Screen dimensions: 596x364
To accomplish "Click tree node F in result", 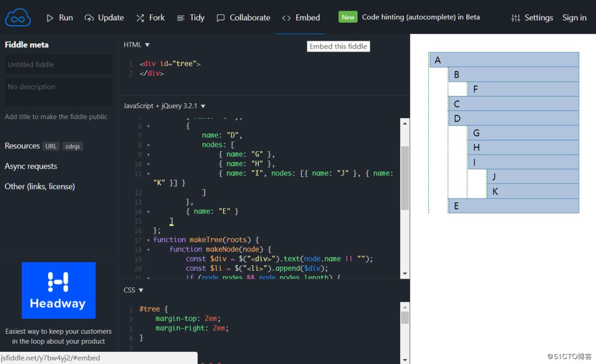I will point(523,89).
